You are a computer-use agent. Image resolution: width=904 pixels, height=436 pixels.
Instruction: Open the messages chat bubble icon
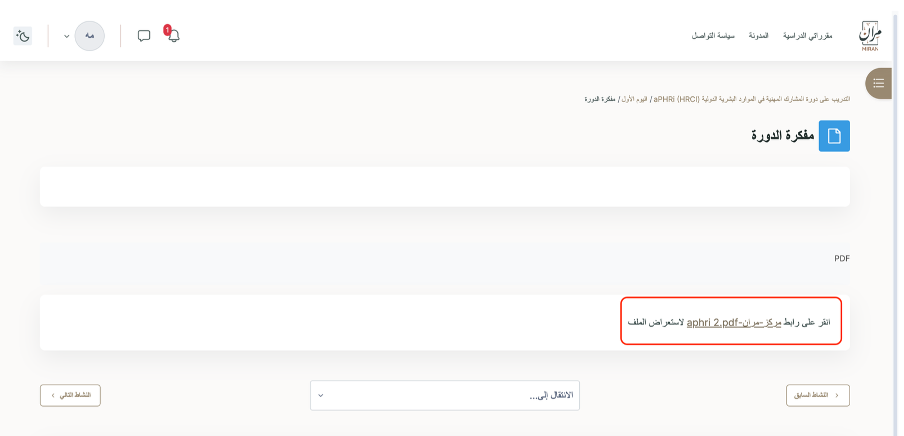(144, 36)
